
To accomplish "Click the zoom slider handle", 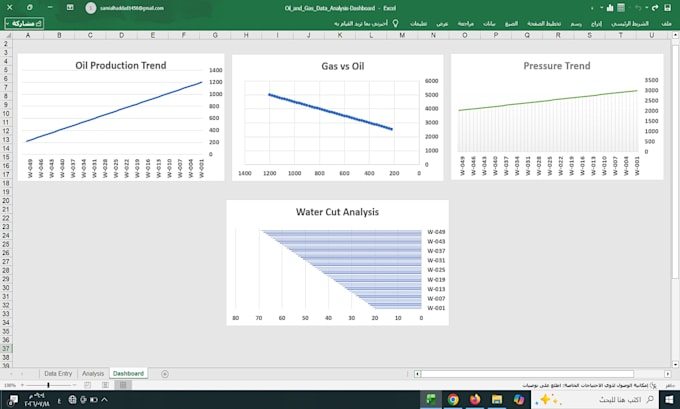I will point(48,385).
